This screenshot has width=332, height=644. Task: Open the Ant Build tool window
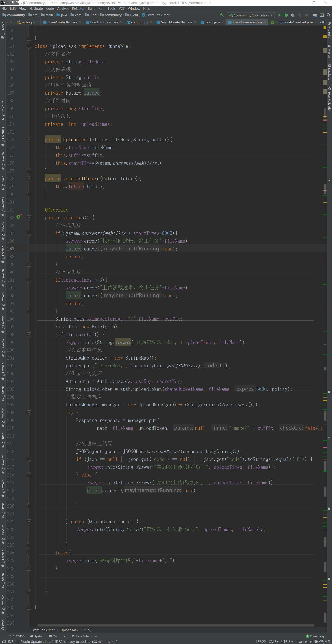pyautogui.click(x=329, y=30)
